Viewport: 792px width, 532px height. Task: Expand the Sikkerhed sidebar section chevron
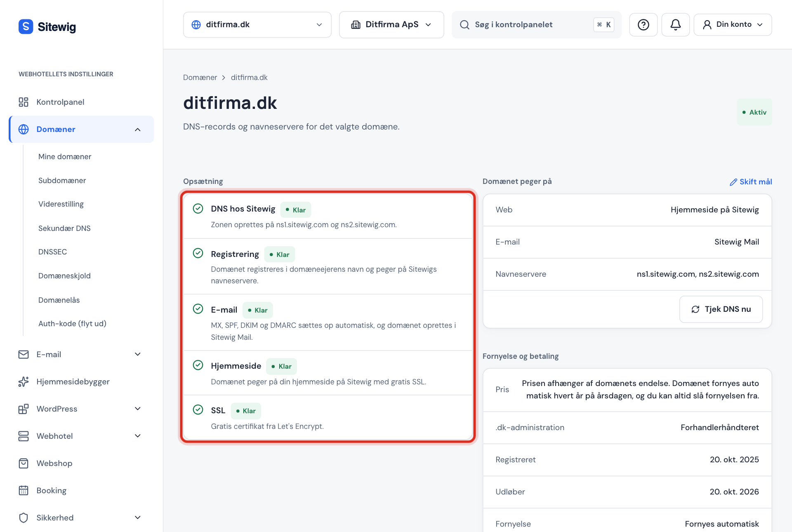click(138, 518)
